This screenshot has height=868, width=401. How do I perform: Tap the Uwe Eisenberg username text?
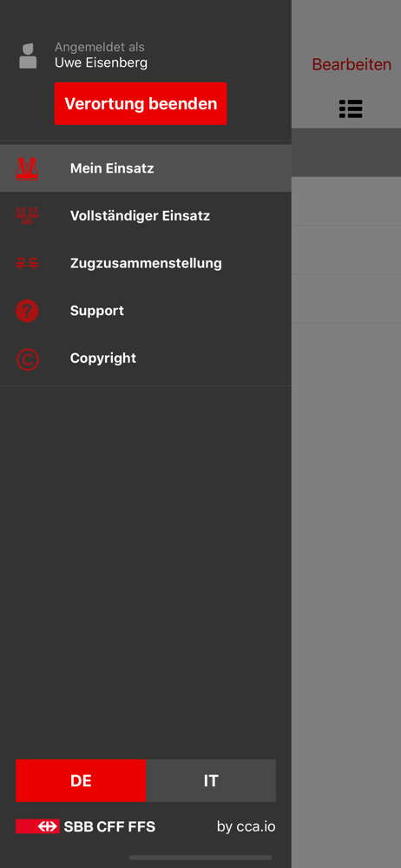click(101, 62)
